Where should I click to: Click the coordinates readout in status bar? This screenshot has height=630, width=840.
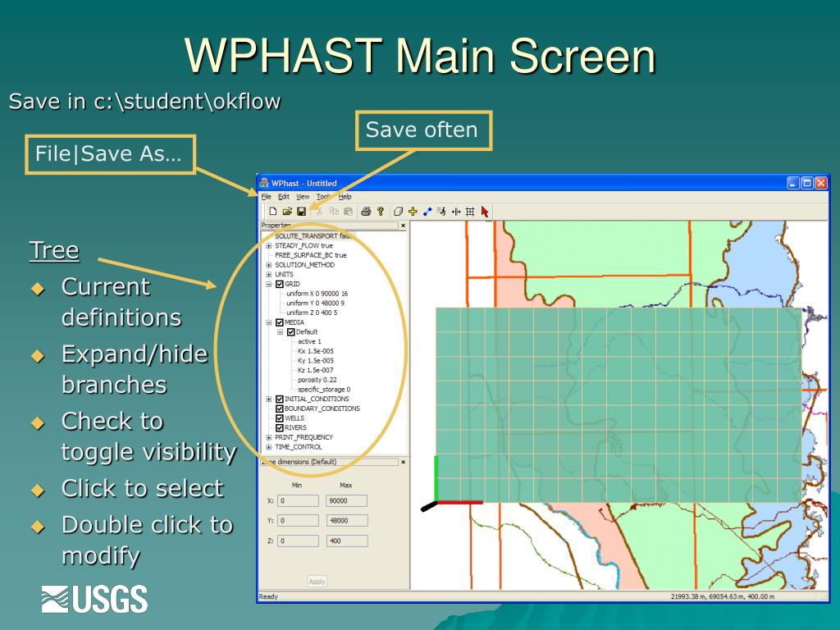click(723, 597)
